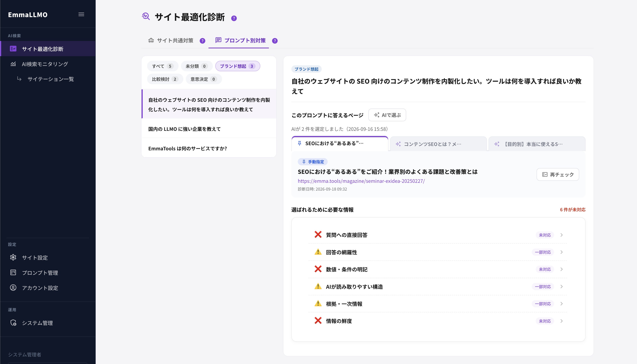Expand the 数値・条件の明記 row chevron
This screenshot has width=637, height=364.
pyautogui.click(x=562, y=269)
